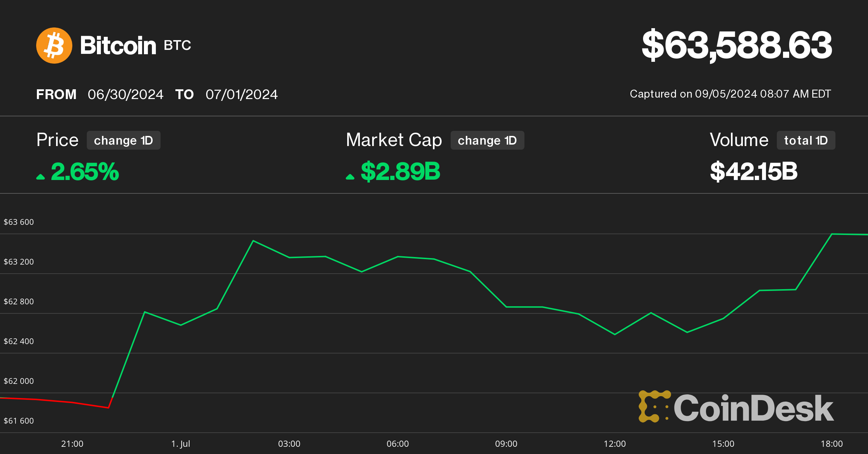
Task: Click the 'Price' heading
Action: click(58, 140)
